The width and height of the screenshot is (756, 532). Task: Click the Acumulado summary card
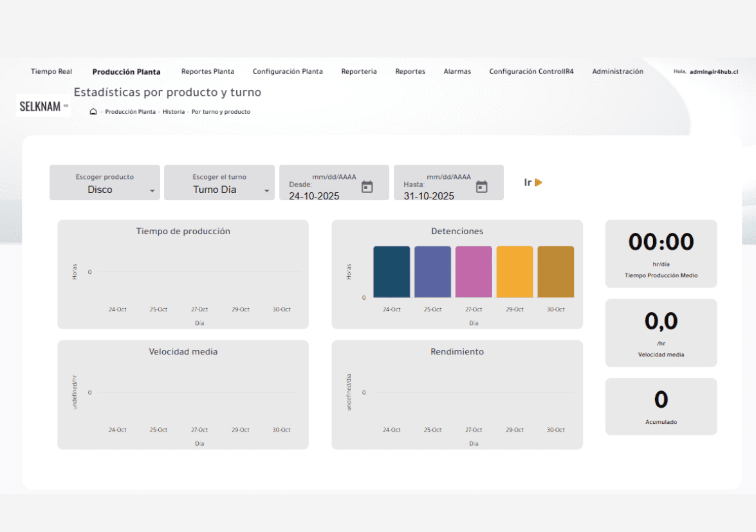coord(661,407)
